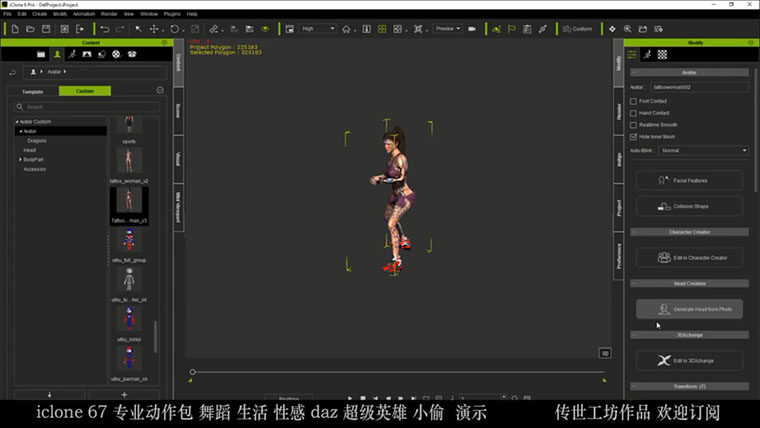The height and width of the screenshot is (428, 760).
Task: Open the Preview camera dropdown
Action: click(x=447, y=29)
